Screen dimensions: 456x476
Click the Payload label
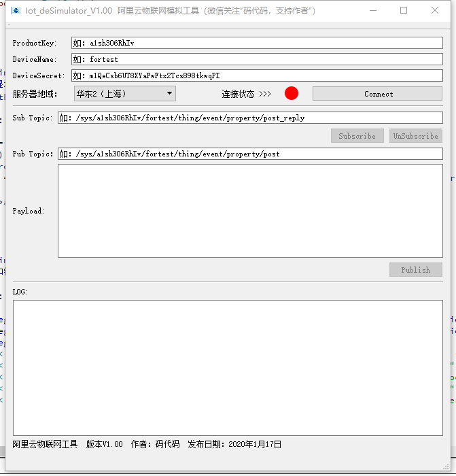29,211
